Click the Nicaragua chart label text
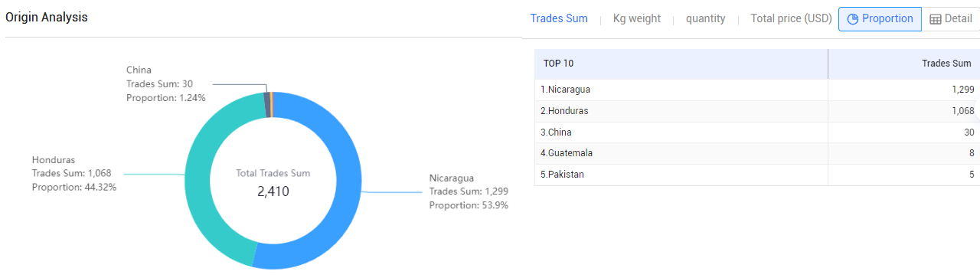The height and width of the screenshot is (278, 980). click(452, 178)
